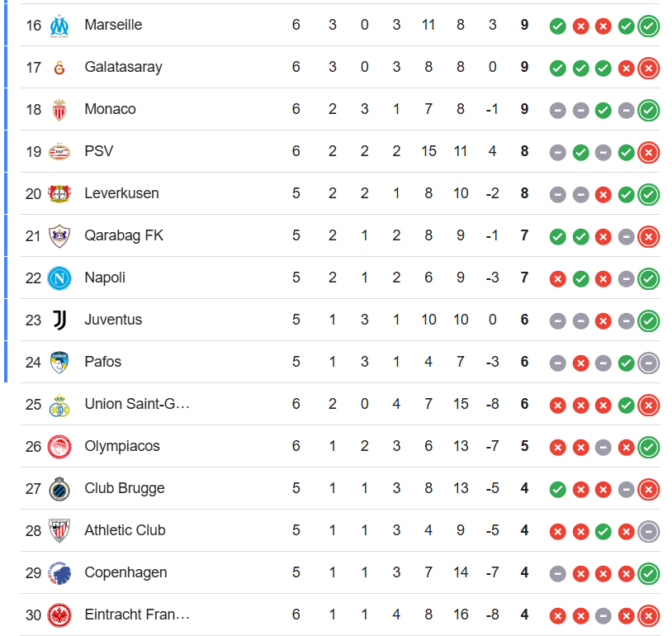Click the Napoli blue N logo
Viewport: 672px width, 636px height.
click(59, 278)
